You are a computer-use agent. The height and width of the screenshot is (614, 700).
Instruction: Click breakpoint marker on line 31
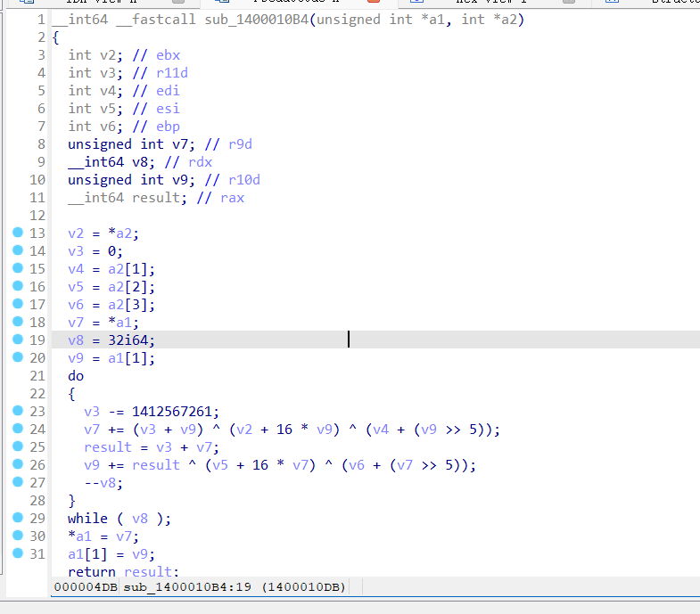click(x=18, y=553)
